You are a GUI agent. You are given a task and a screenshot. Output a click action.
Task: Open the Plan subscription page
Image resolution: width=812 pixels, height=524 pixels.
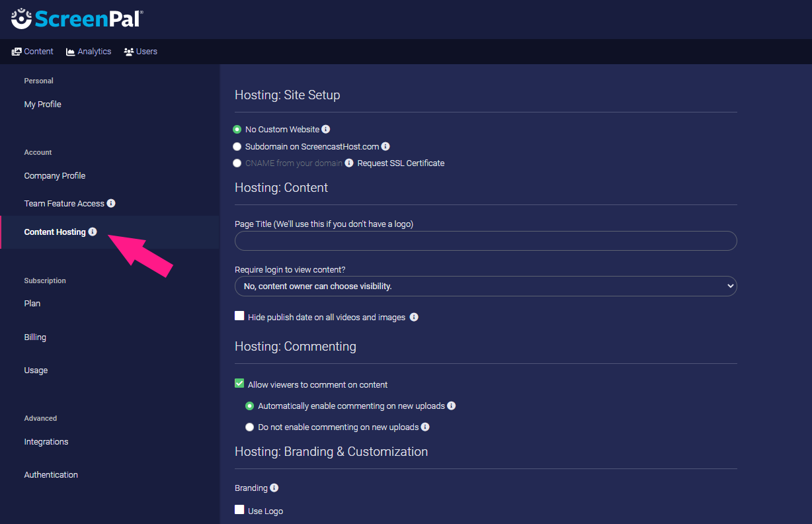32,303
